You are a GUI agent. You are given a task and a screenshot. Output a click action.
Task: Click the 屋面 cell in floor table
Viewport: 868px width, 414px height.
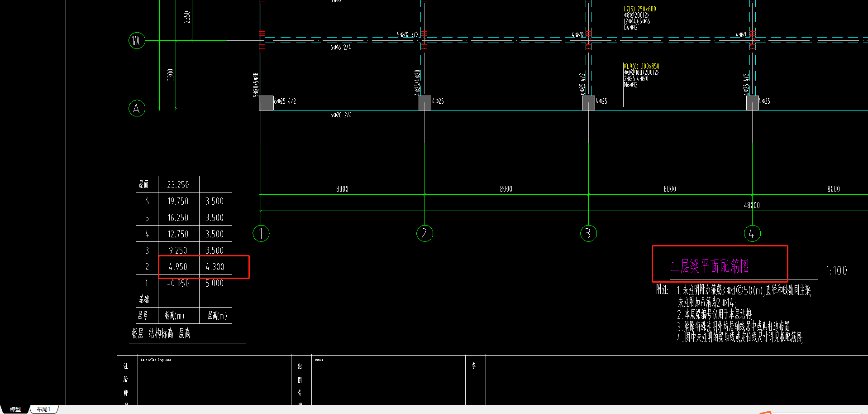143,184
